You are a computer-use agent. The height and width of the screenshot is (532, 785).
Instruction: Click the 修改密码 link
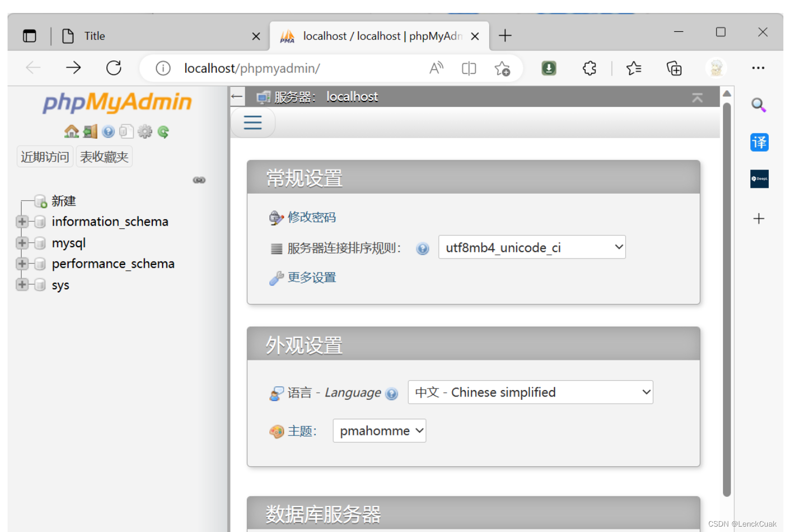coord(312,217)
